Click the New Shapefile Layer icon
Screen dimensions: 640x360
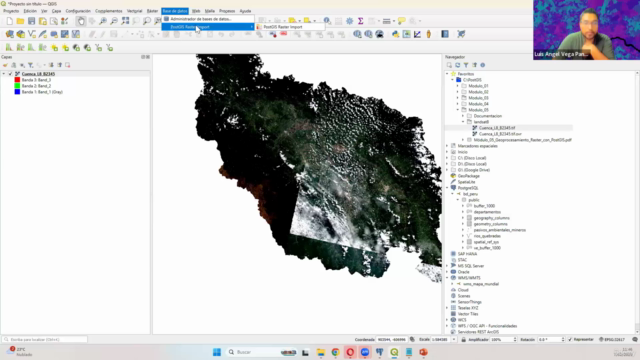[x=31, y=34]
